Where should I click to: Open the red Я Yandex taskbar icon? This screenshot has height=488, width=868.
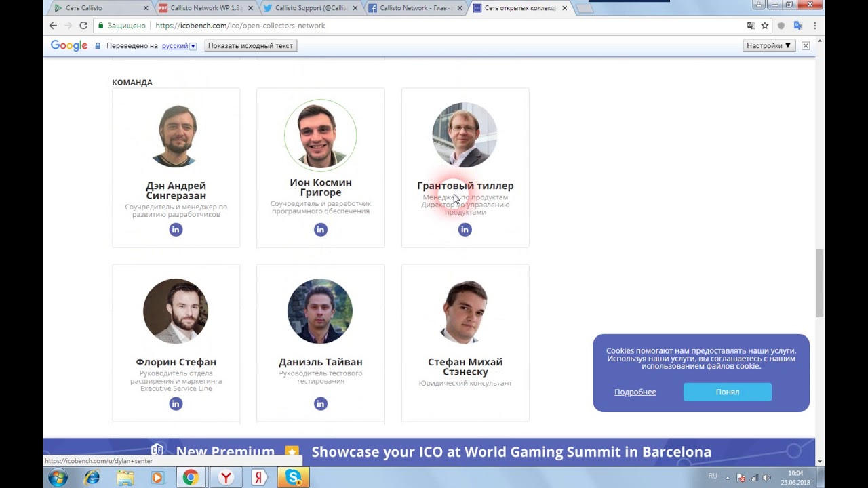(258, 477)
